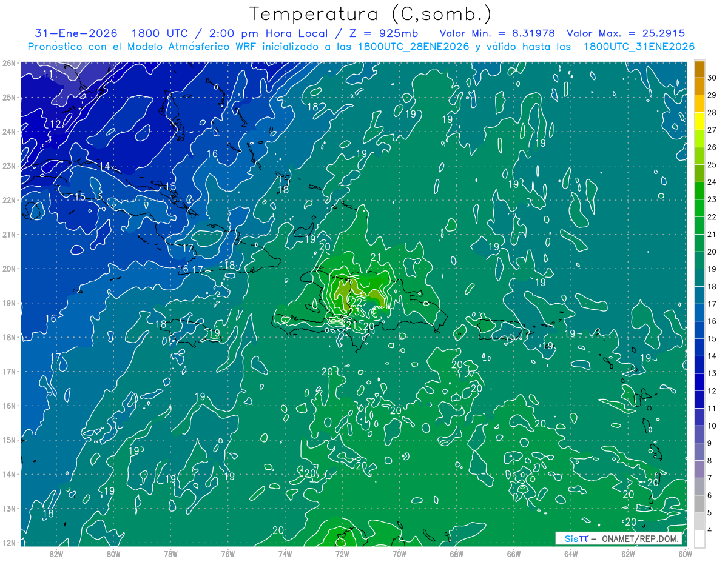Click latitude axis label "23N"
Image resolution: width=728 pixels, height=562 pixels.
pos(9,166)
